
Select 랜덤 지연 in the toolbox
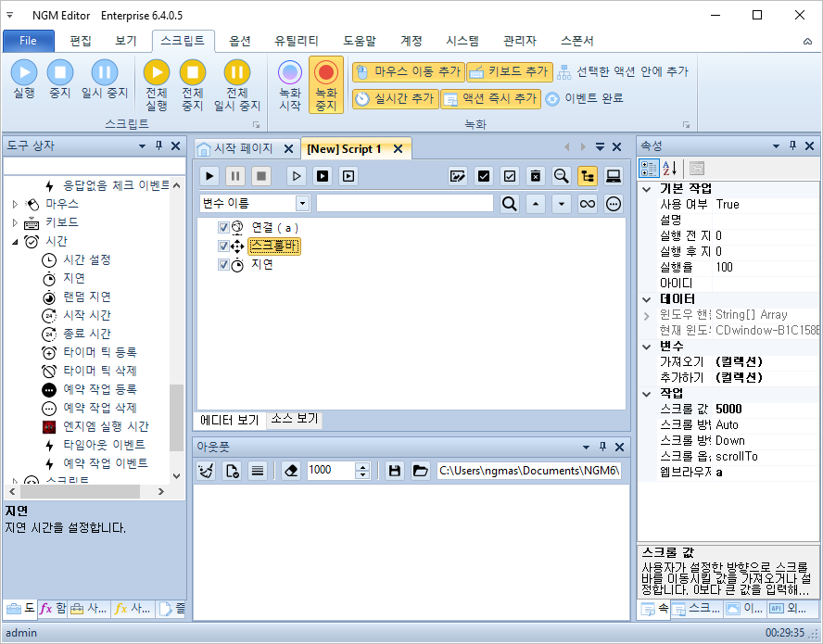click(86, 297)
